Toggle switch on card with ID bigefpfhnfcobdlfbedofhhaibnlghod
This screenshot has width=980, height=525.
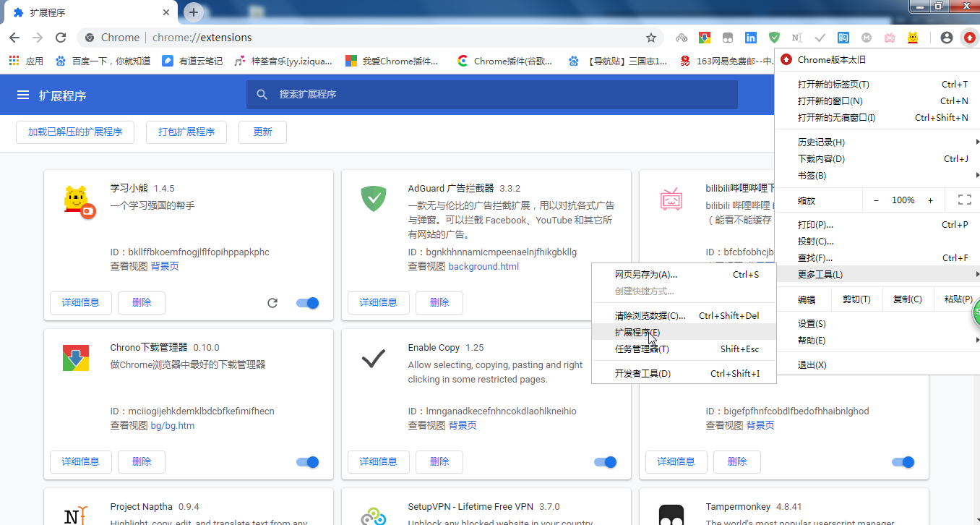tap(903, 462)
